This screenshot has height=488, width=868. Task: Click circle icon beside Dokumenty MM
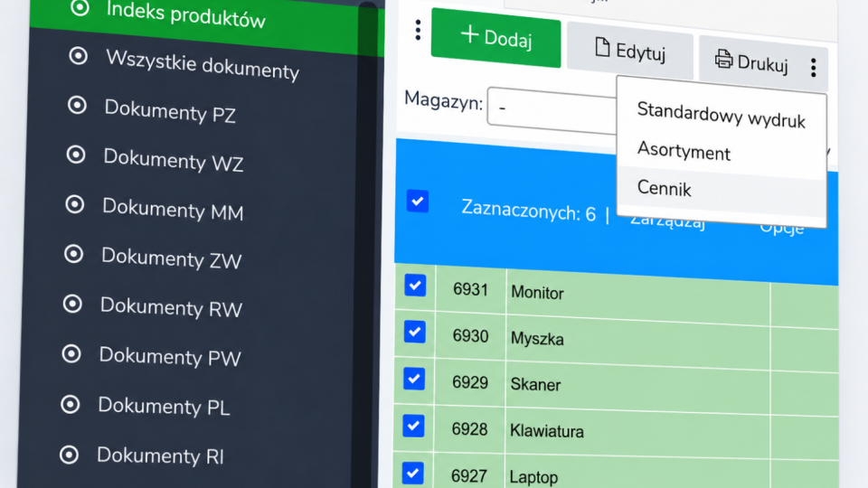74,204
